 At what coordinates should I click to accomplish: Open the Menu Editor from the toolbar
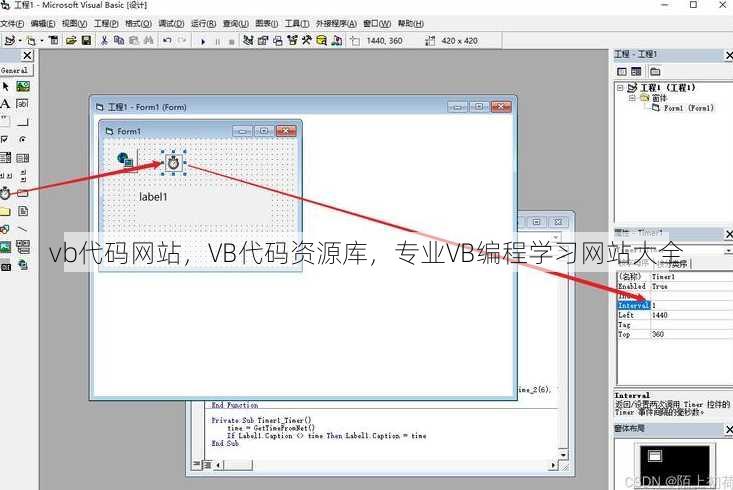[54, 41]
